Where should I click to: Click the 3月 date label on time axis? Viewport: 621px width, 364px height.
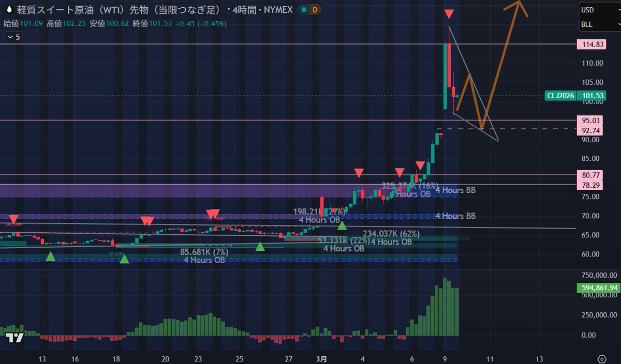point(321,359)
